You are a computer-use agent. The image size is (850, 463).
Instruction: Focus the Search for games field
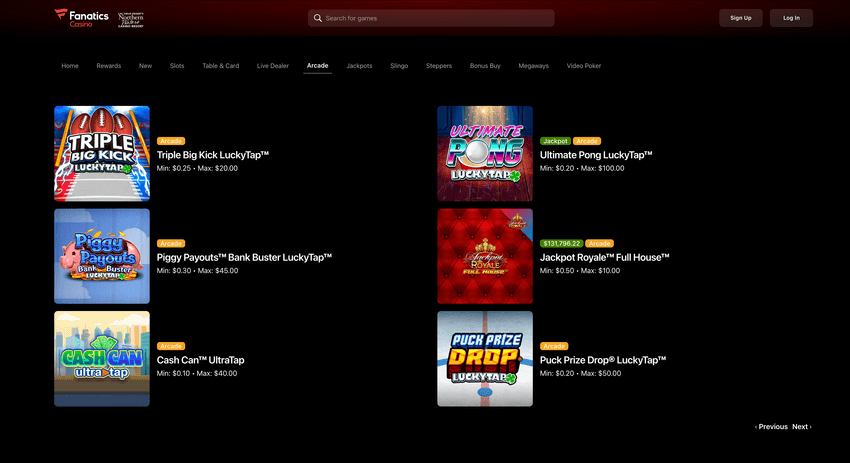click(x=431, y=18)
